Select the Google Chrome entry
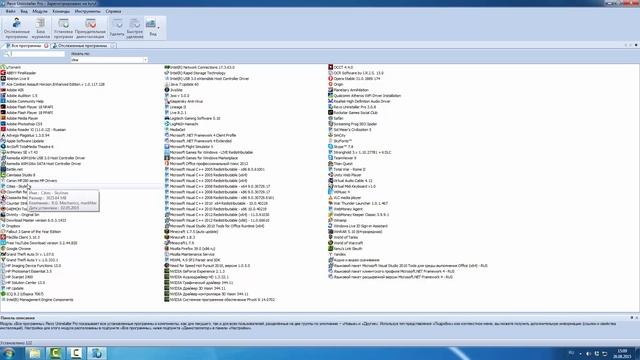The image size is (640, 360). (x=16, y=249)
